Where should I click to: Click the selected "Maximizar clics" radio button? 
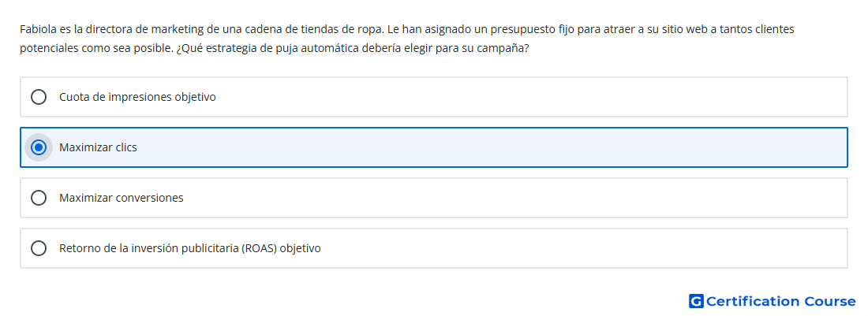coord(39,147)
